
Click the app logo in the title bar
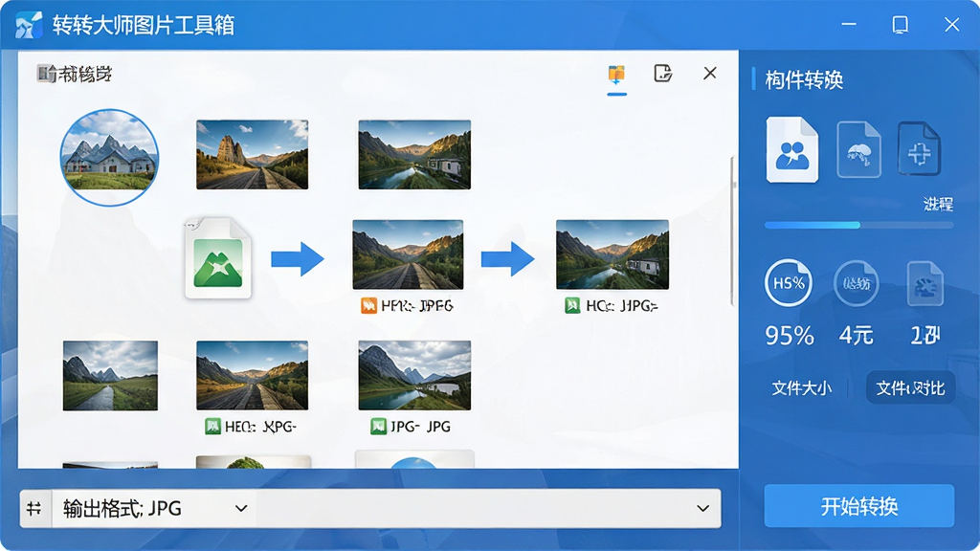click(x=29, y=25)
